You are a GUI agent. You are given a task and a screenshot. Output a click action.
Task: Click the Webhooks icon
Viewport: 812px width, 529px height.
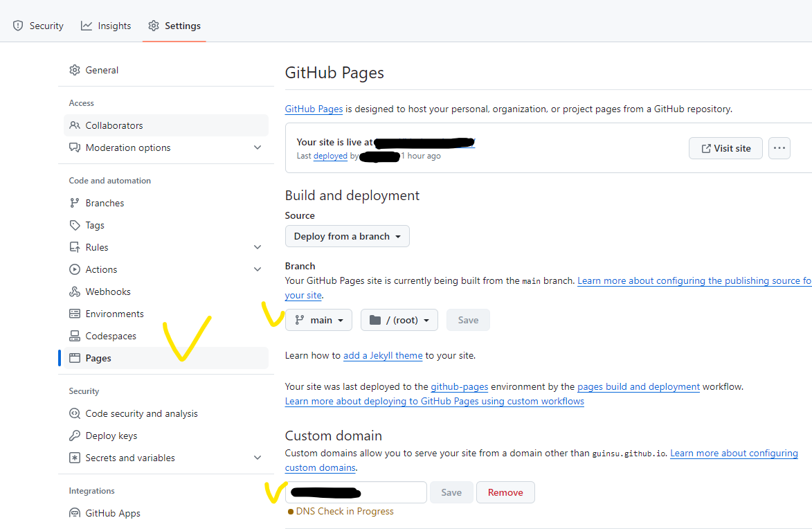pos(75,292)
